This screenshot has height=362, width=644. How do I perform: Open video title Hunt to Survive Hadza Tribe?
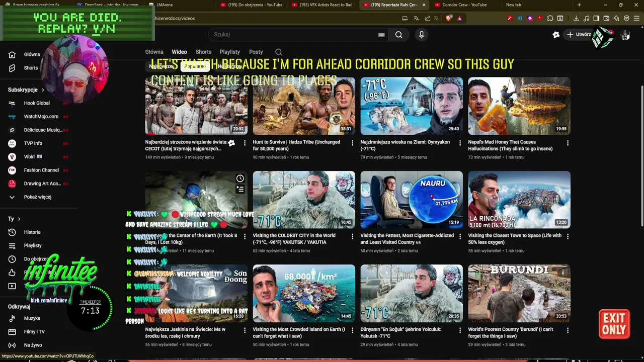tap(296, 145)
